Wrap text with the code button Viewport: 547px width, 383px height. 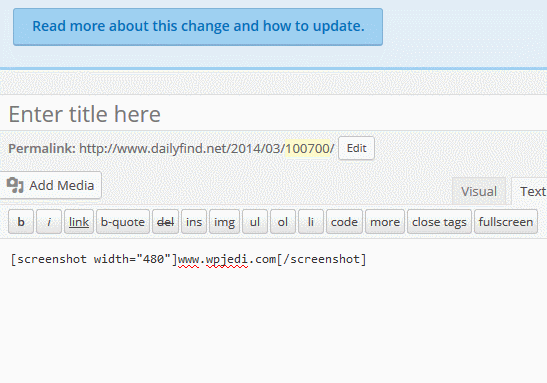(344, 222)
